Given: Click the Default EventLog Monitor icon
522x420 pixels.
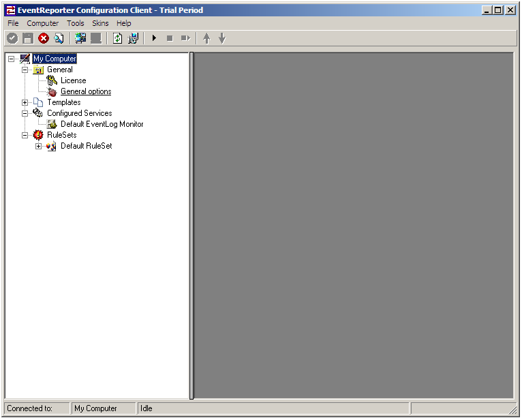Looking at the screenshot, I should [x=52, y=124].
